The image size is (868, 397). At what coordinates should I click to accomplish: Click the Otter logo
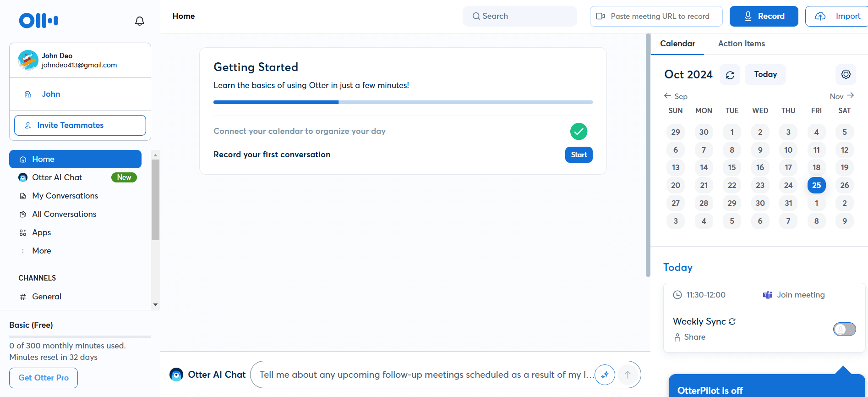coord(38,21)
